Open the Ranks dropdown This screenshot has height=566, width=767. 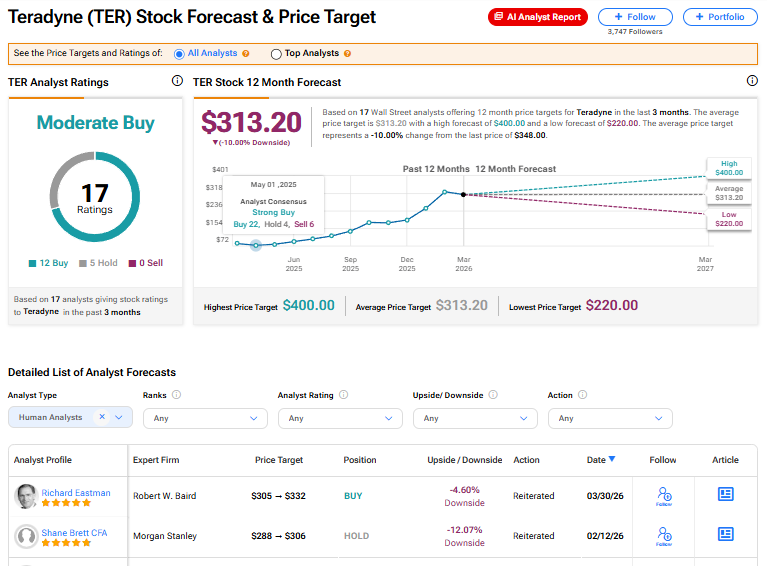(x=204, y=418)
